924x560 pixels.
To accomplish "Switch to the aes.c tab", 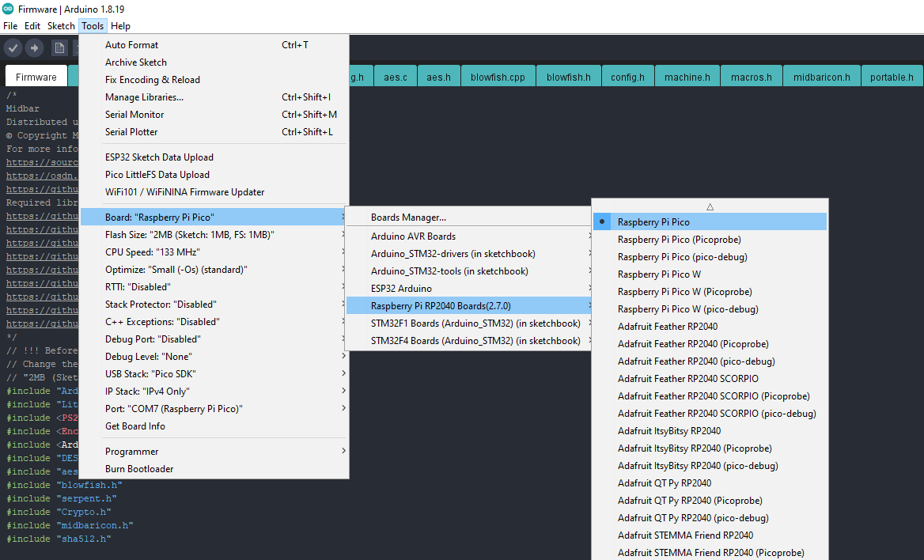I will click(396, 77).
